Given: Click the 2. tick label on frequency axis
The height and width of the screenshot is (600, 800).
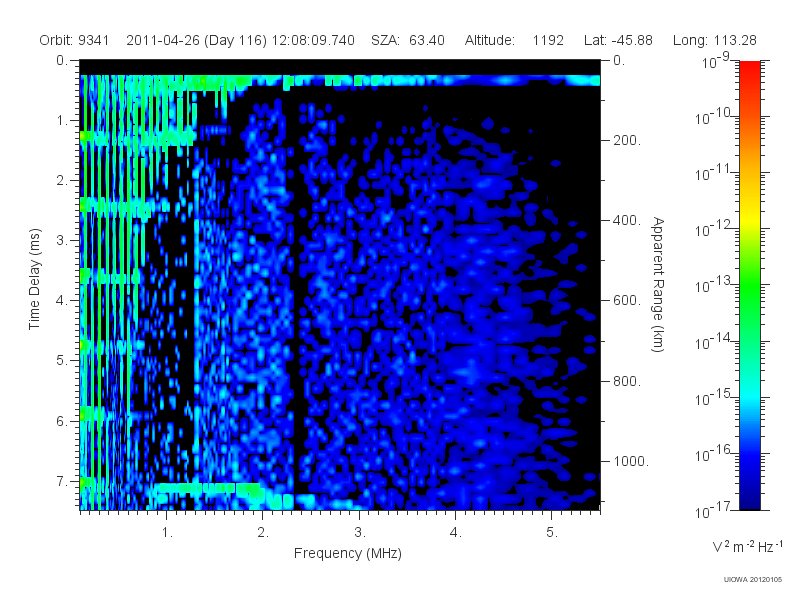Looking at the screenshot, I should [x=263, y=532].
